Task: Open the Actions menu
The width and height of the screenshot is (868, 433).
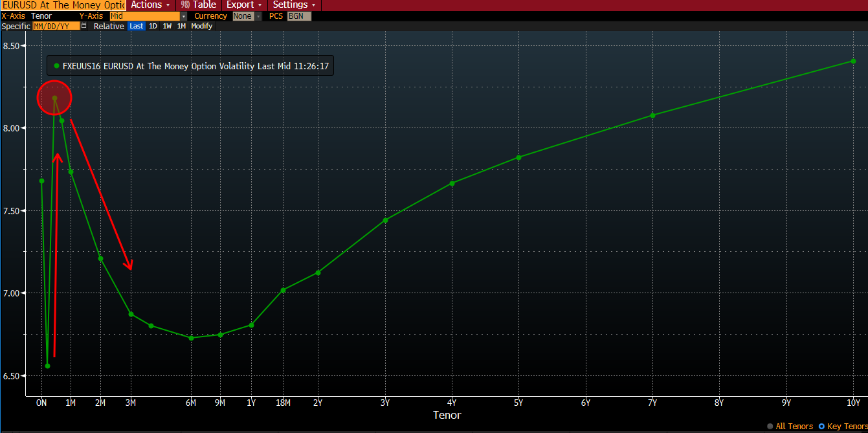Action: [150, 5]
